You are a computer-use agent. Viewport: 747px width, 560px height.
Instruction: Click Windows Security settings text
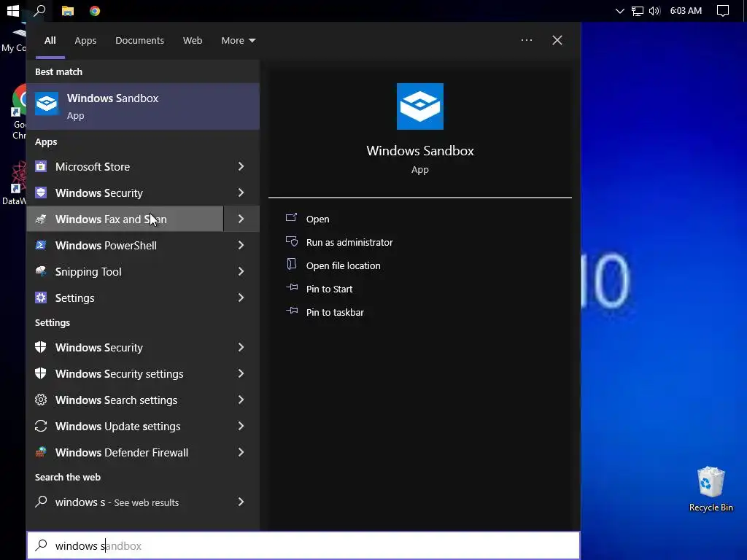coord(119,374)
